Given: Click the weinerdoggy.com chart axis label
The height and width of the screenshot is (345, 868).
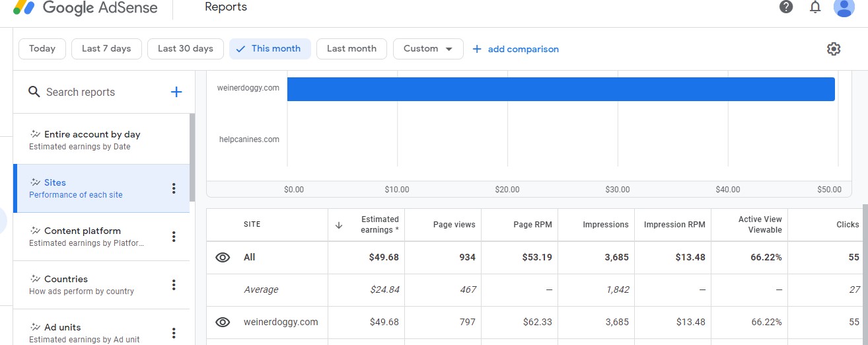Looking at the screenshot, I should [248, 88].
